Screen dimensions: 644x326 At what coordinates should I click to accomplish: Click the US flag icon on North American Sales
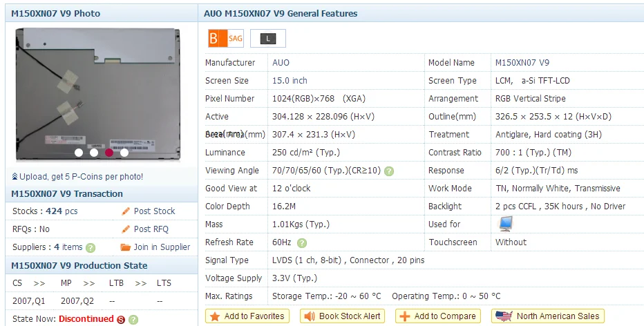[504, 316]
